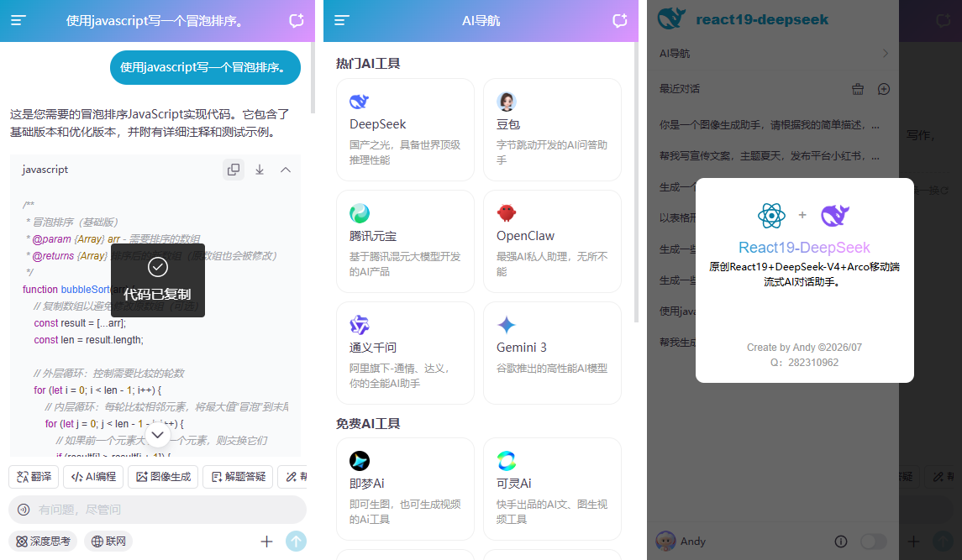Open the 即梦Ai tool card
Viewport: 962px width, 560px height.
[x=406, y=489]
